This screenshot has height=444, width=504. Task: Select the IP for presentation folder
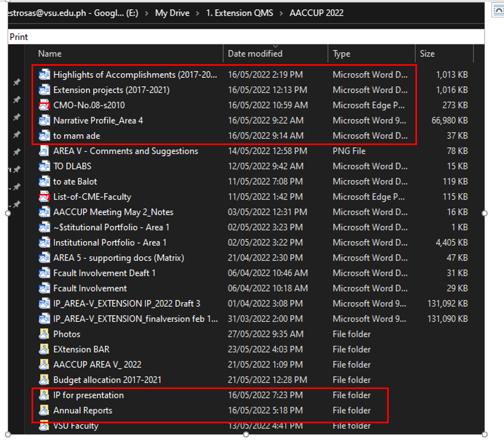pos(89,395)
